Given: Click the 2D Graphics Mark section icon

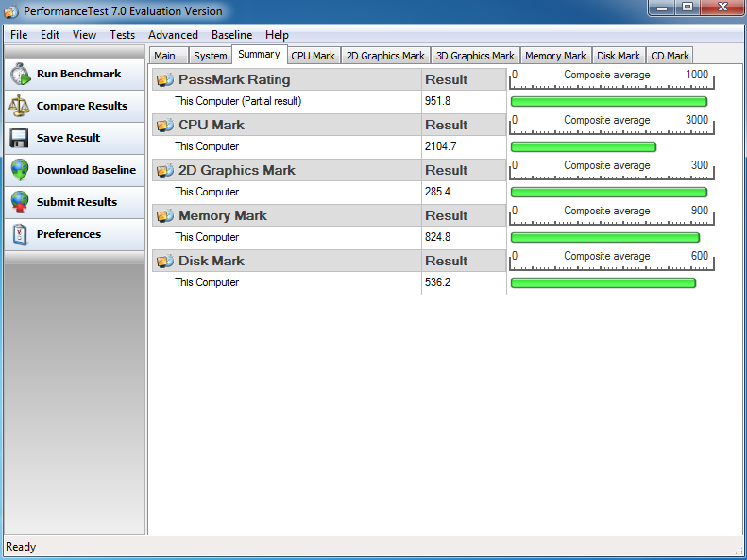Looking at the screenshot, I should click(x=165, y=170).
